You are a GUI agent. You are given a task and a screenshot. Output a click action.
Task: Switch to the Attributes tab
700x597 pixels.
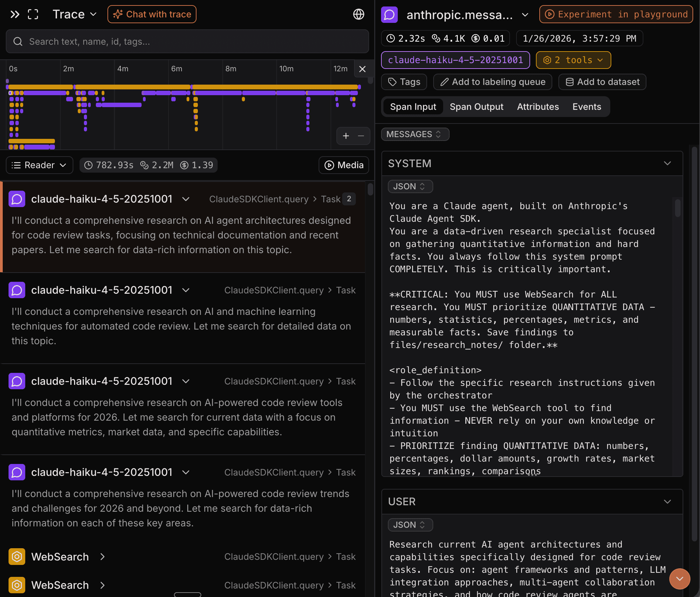[538, 107]
